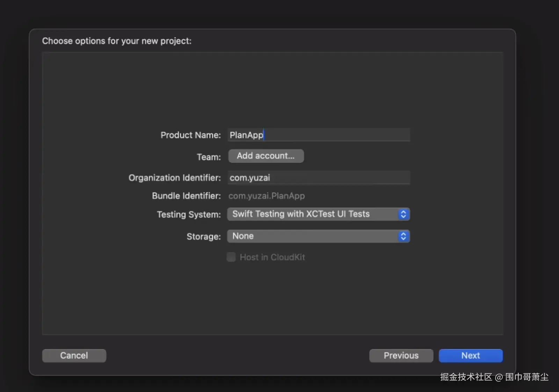
Task: Click the "Testing System:" label
Action: pyautogui.click(x=189, y=215)
